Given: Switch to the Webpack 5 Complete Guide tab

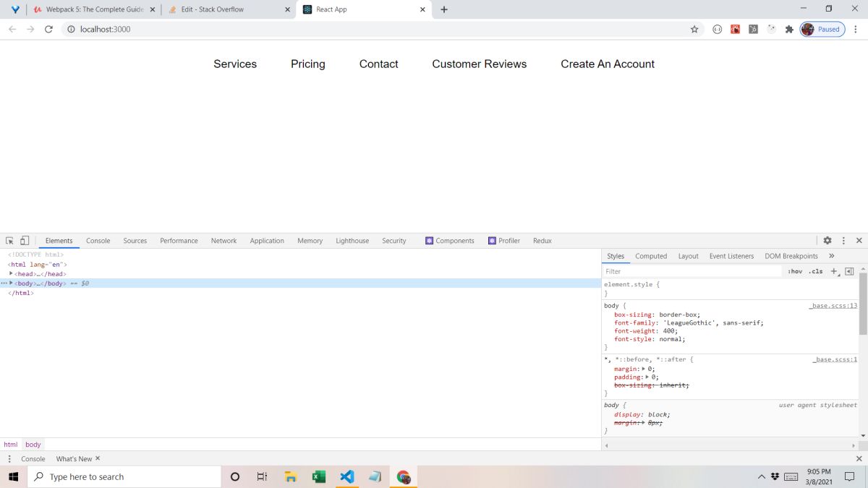Looking at the screenshot, I should pyautogui.click(x=93, y=9).
